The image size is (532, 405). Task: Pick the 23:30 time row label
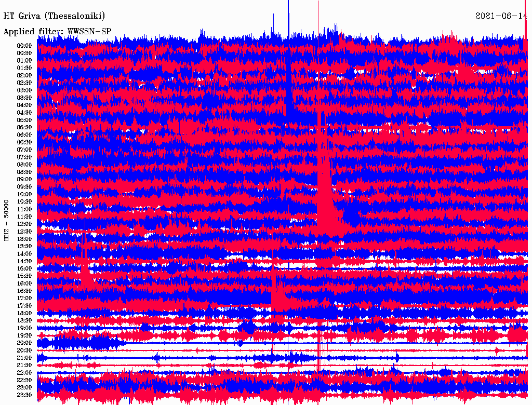[x=24, y=395]
